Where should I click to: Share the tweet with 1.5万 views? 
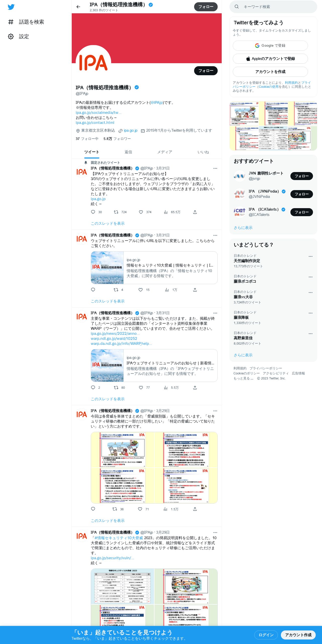[x=195, y=509]
